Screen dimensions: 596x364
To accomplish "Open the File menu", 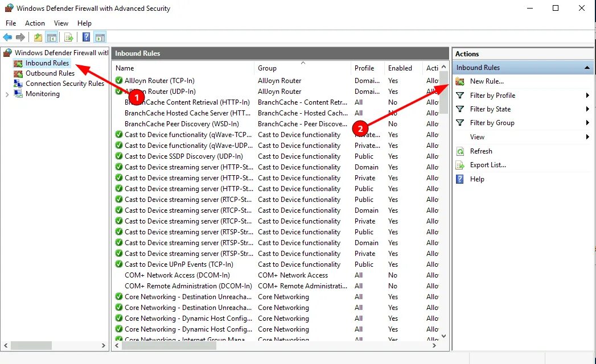I will coord(11,23).
